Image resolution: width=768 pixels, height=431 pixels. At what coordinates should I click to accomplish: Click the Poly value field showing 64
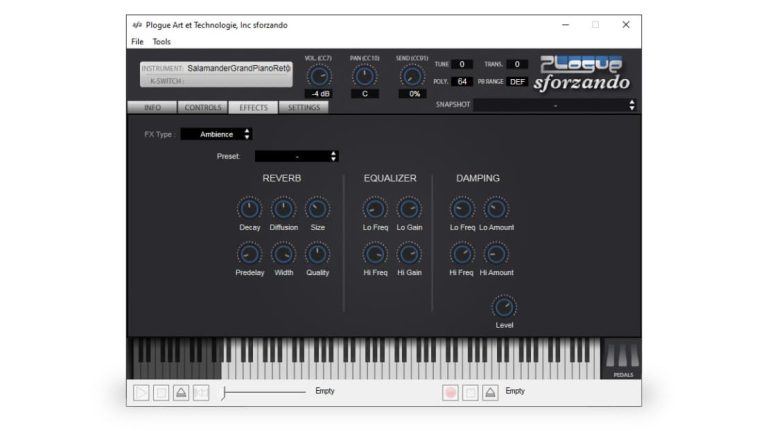[462, 81]
